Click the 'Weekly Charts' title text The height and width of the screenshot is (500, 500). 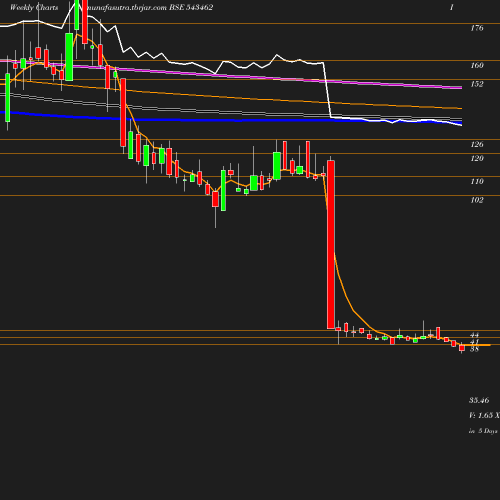click(x=34, y=7)
